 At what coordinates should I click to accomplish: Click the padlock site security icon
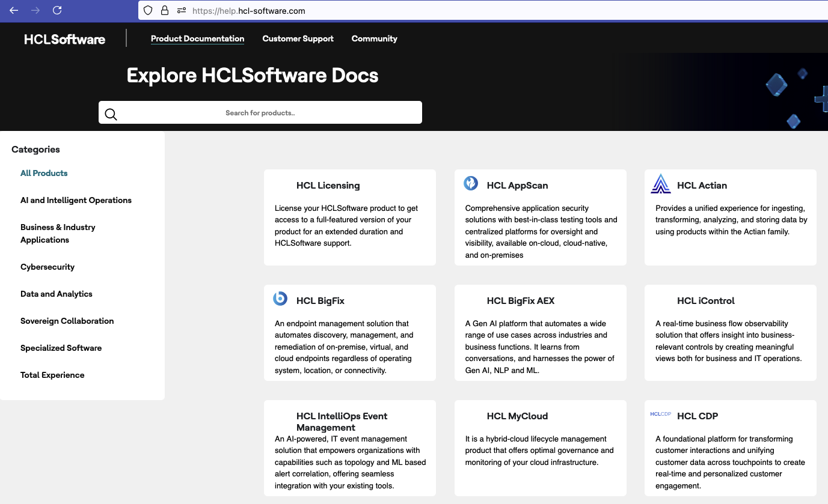point(164,10)
